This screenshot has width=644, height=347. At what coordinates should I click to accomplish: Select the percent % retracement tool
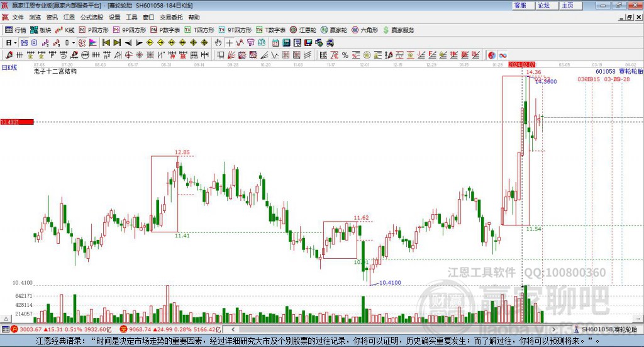tap(345, 55)
